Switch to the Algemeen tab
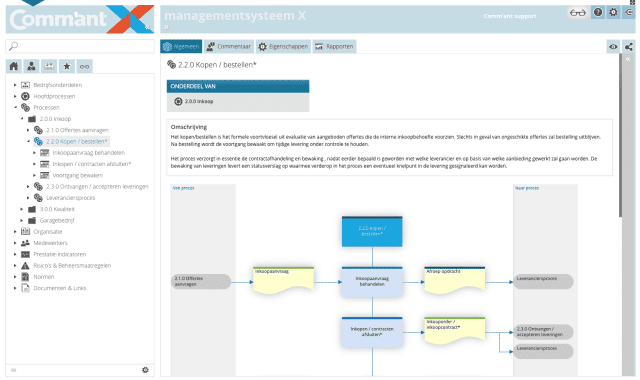The image size is (640, 380). pyautogui.click(x=181, y=47)
